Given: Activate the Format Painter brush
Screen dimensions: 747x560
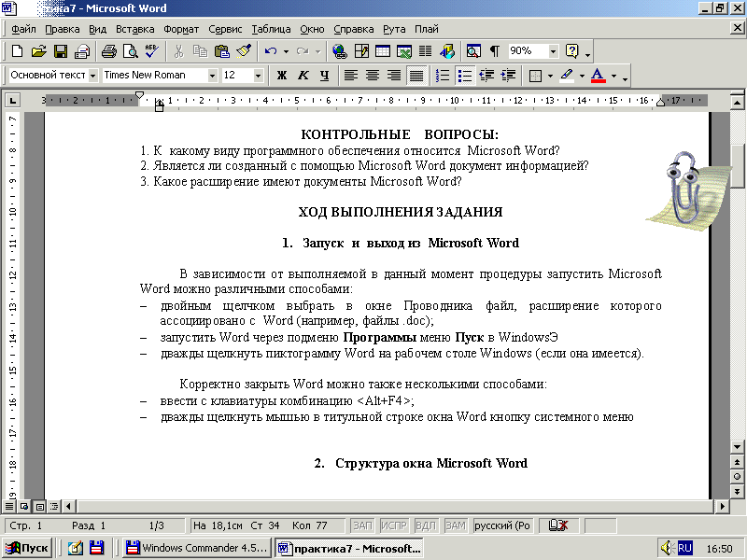Looking at the screenshot, I should click(x=244, y=50).
